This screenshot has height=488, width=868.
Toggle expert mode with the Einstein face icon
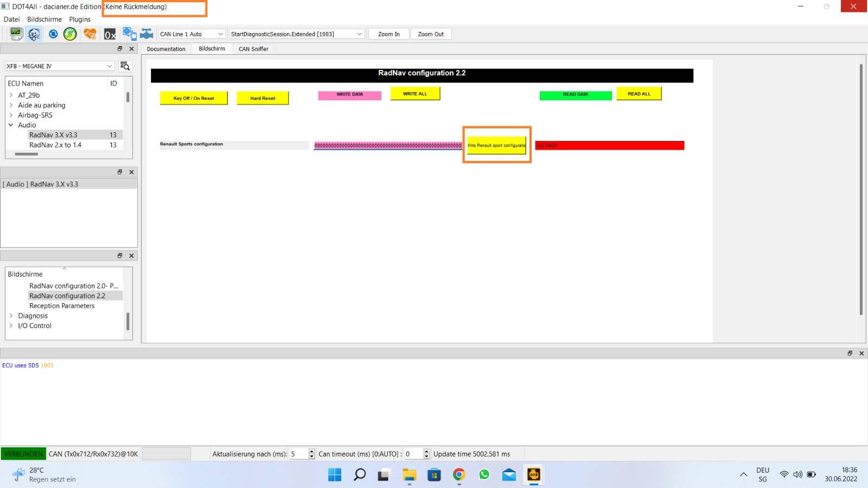click(x=34, y=34)
